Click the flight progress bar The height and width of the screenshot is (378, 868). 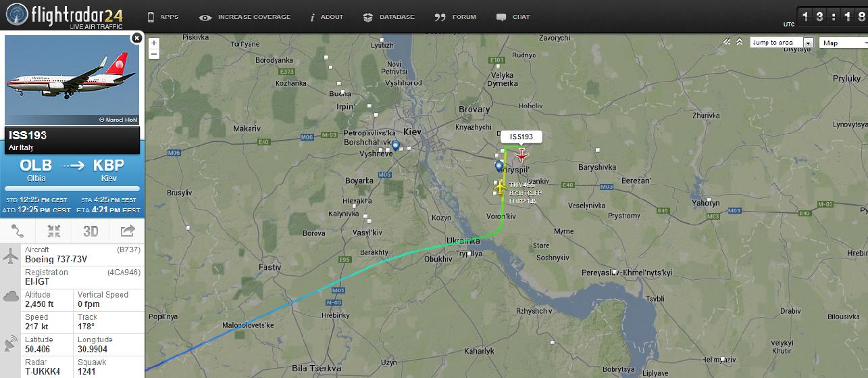pos(72,189)
